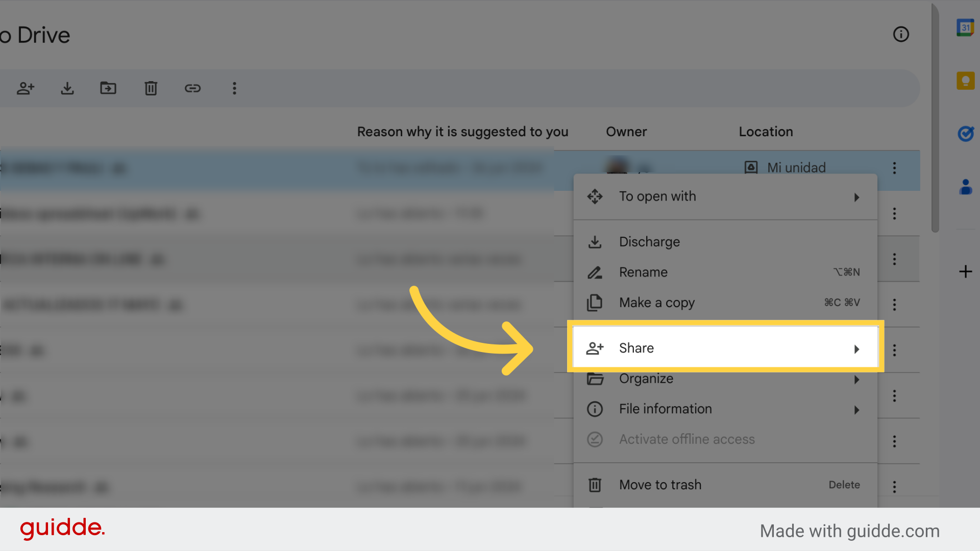
Task: Open the toolbar more-actions three dots
Action: [x=234, y=88]
